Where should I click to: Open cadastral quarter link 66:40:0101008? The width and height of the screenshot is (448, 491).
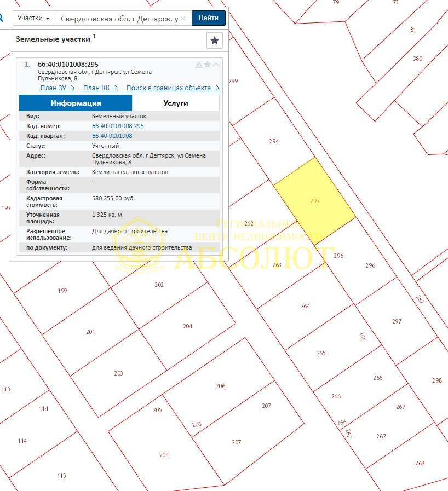tap(112, 136)
